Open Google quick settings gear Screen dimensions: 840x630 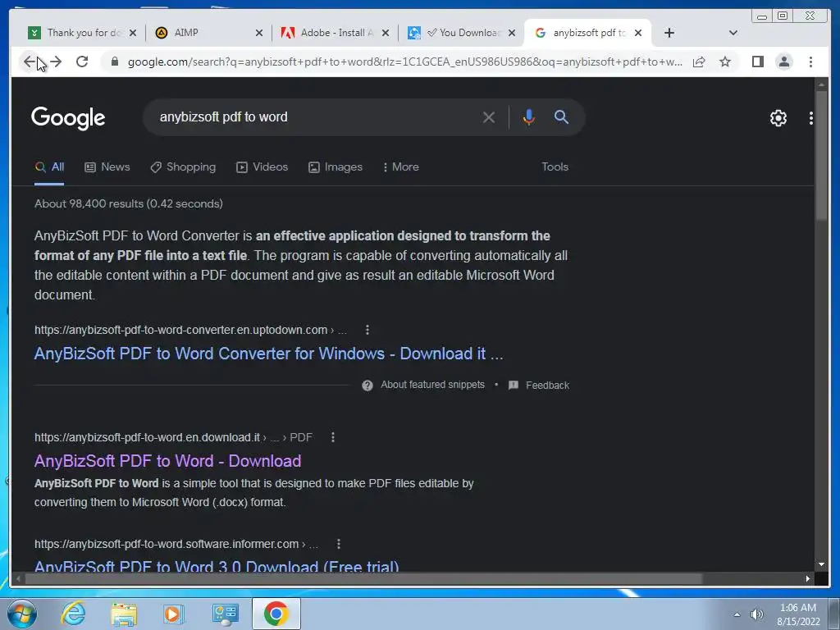[x=778, y=118]
